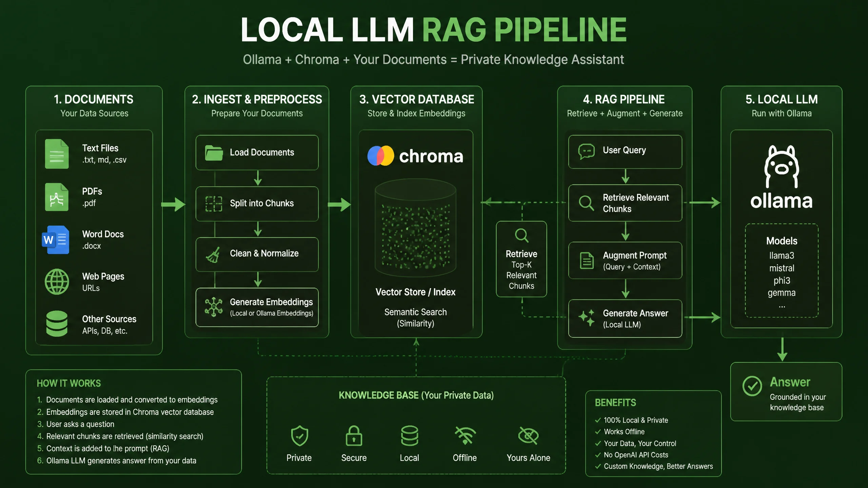Click the Offline wifi-off icon

coord(465,436)
